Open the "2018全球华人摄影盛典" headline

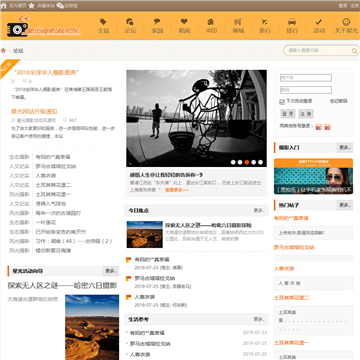click(x=46, y=72)
